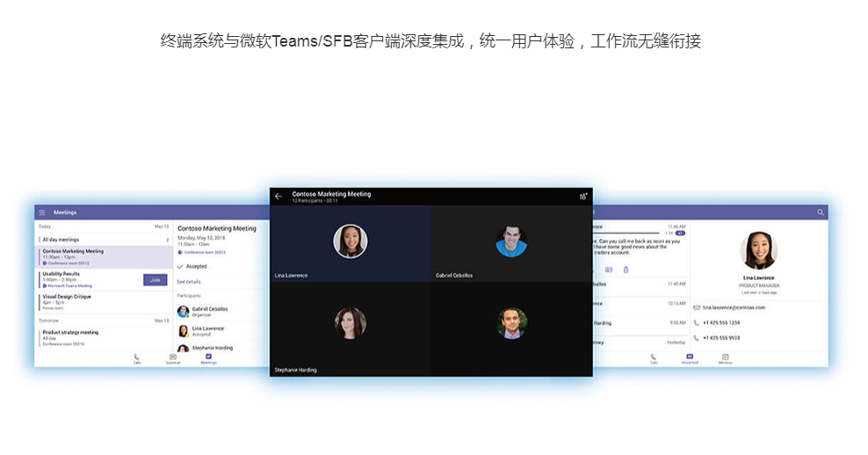
Task: Click the message icon under the voicemail transcript
Action: pos(608,270)
